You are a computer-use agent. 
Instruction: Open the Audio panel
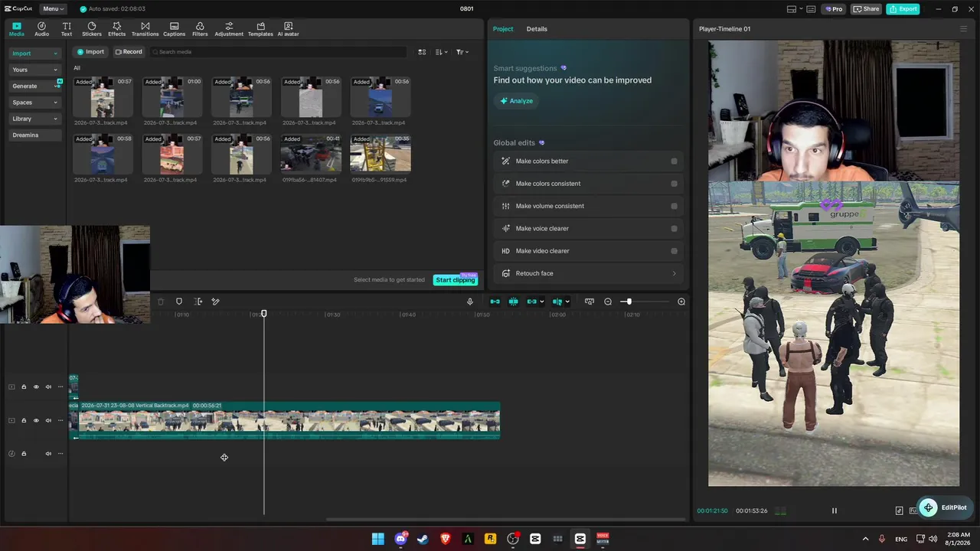(41, 29)
